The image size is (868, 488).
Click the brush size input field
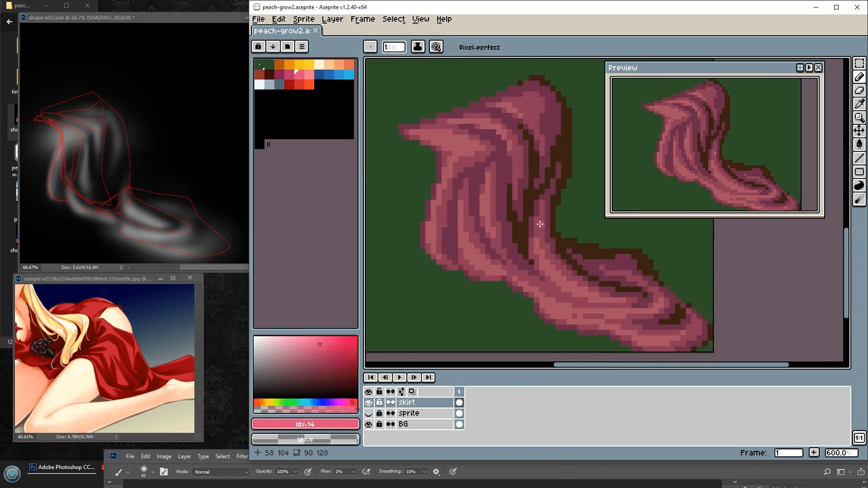click(x=393, y=47)
